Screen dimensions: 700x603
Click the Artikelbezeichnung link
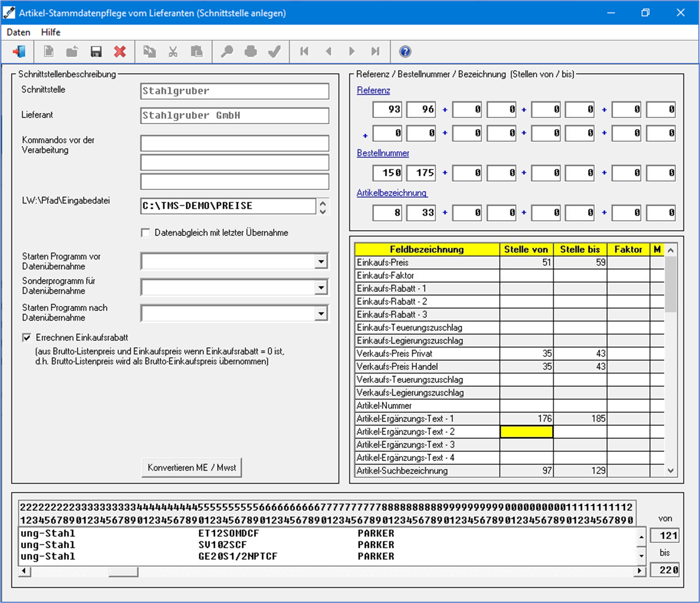tap(392, 193)
